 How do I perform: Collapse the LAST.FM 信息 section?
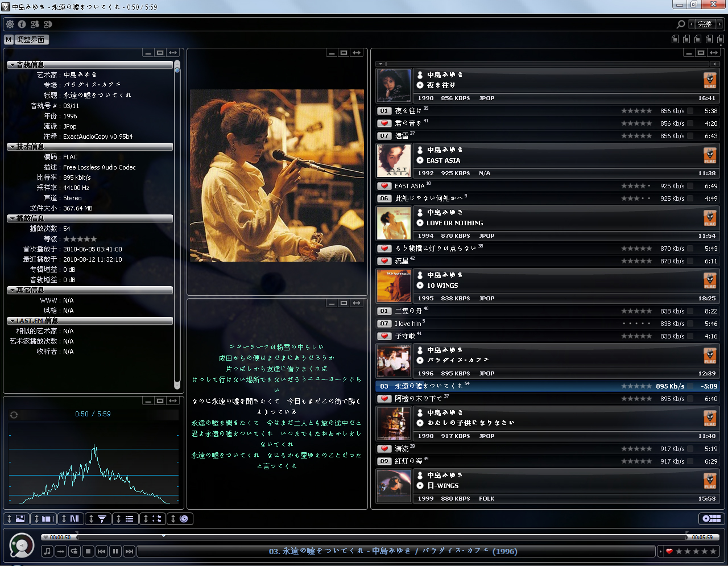tap(89, 321)
